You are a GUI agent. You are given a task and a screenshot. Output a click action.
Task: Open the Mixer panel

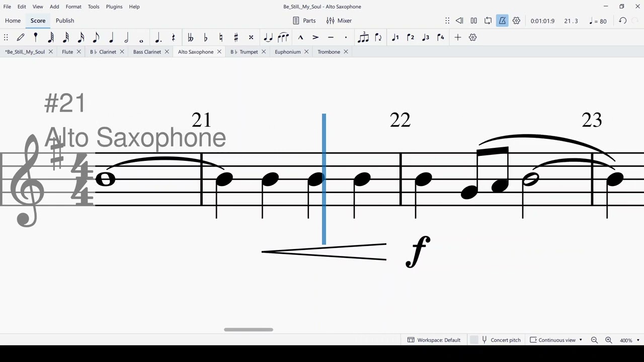339,21
